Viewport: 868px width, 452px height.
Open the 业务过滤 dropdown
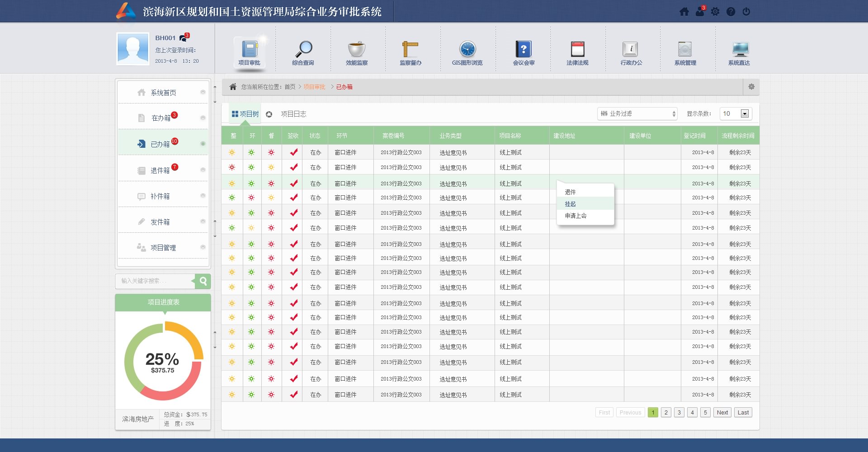tap(637, 114)
